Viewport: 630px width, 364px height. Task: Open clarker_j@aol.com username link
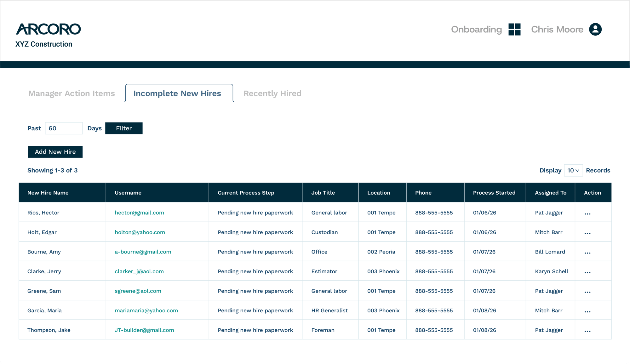(139, 271)
